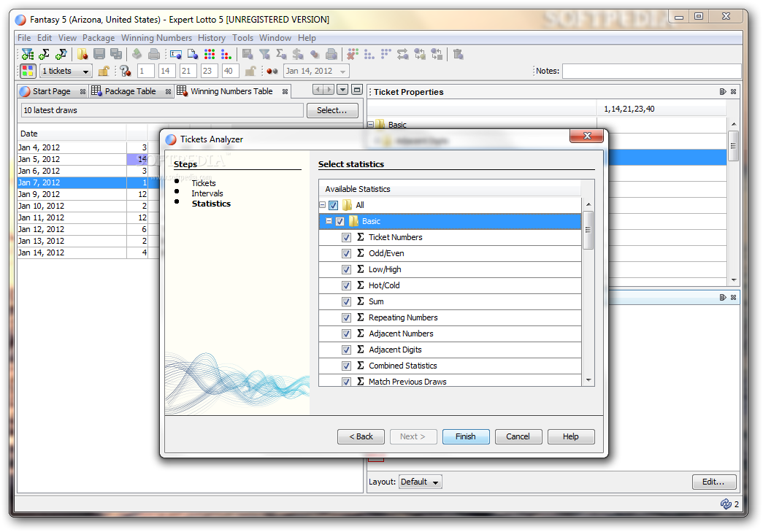This screenshot has height=532, width=763.
Task: Click the grayed padlock after number 40
Action: [x=250, y=71]
